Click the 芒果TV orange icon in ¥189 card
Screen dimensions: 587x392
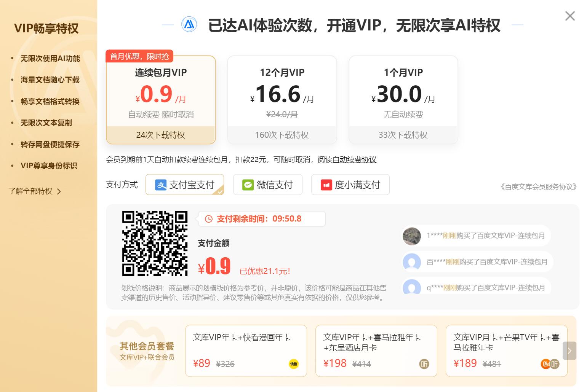[x=545, y=364]
